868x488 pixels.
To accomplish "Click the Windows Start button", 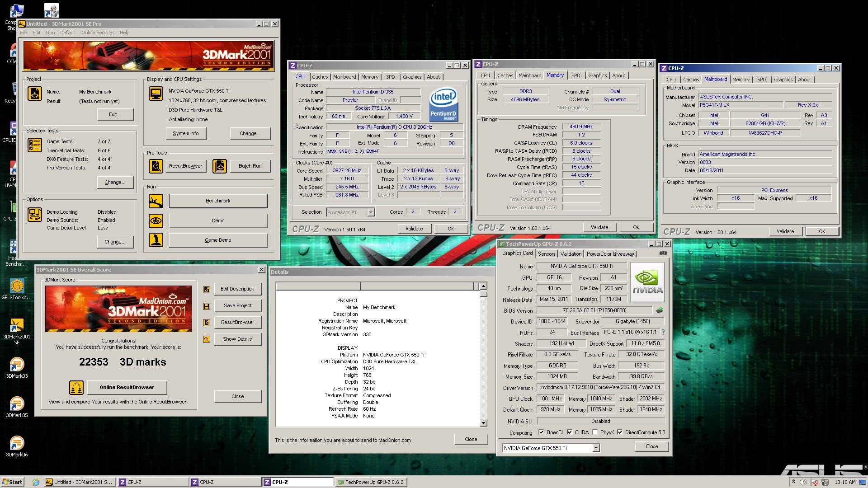I will [13, 482].
